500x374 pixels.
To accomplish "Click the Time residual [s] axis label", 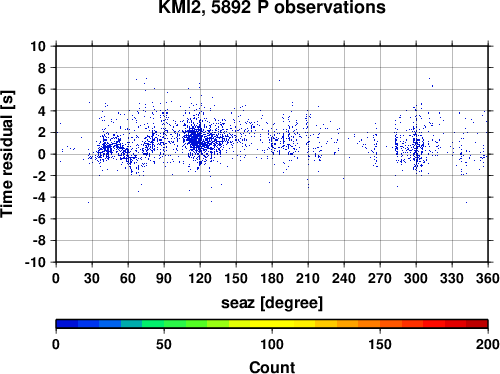I will point(7,154).
